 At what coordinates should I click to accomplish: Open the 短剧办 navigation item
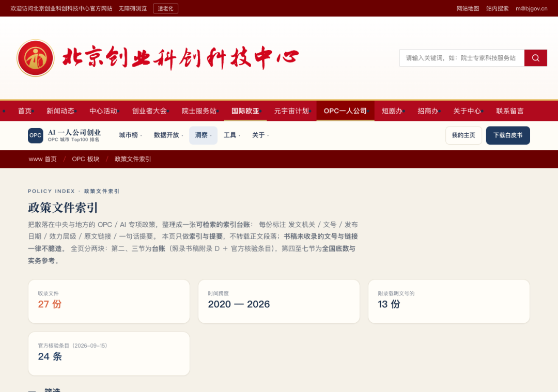[392, 111]
